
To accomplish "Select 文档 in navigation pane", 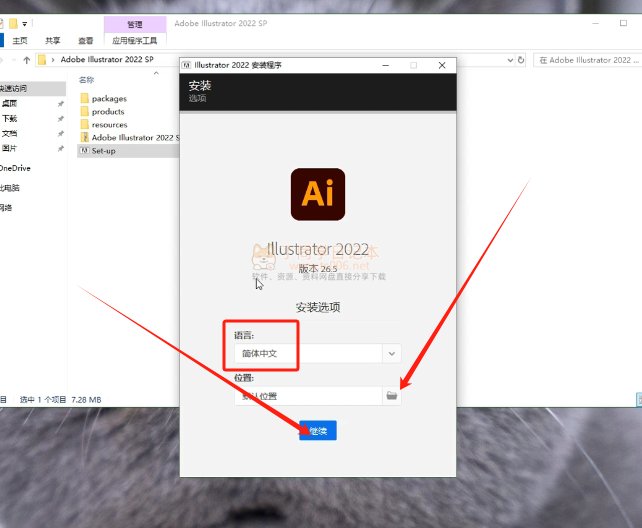I will (x=10, y=133).
